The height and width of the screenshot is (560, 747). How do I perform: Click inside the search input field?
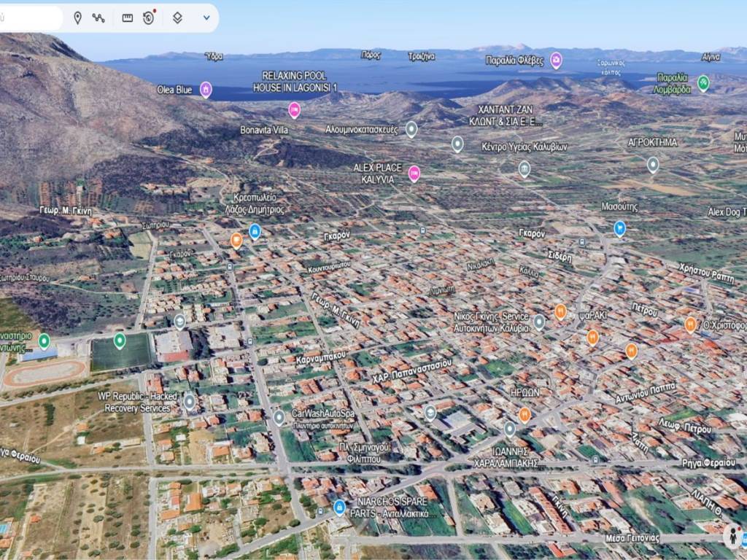29,17
